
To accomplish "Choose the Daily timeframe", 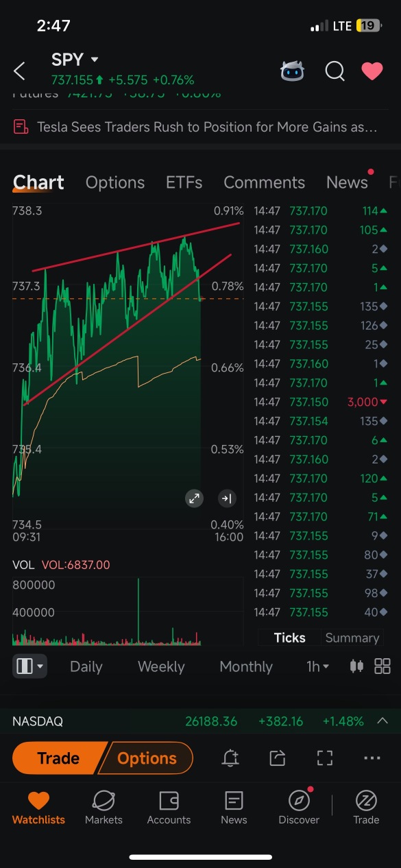I will (86, 666).
